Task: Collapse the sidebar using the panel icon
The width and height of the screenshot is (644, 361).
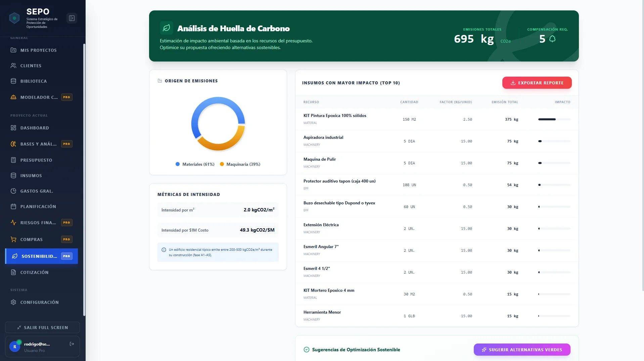Action: coord(72,18)
